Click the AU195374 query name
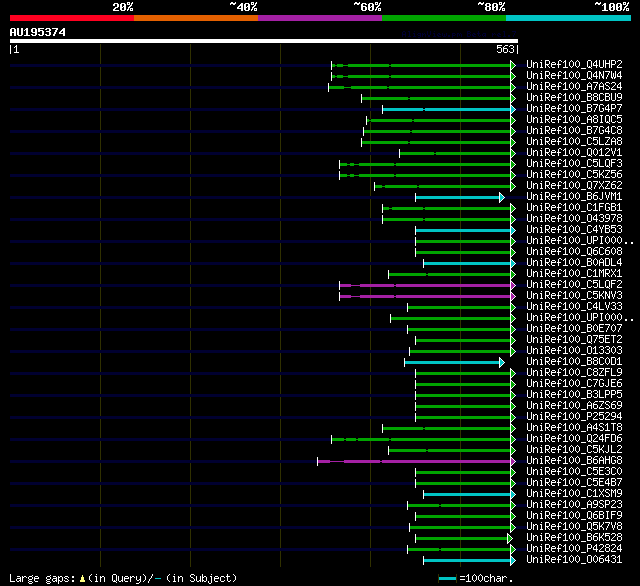Viewport: 640px width, 586px height. (x=38, y=33)
